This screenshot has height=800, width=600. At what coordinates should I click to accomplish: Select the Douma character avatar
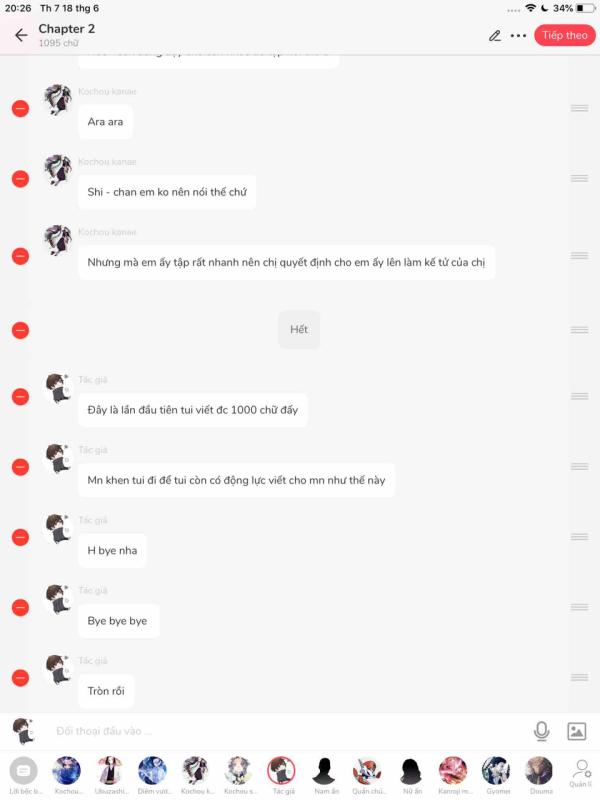(x=540, y=775)
